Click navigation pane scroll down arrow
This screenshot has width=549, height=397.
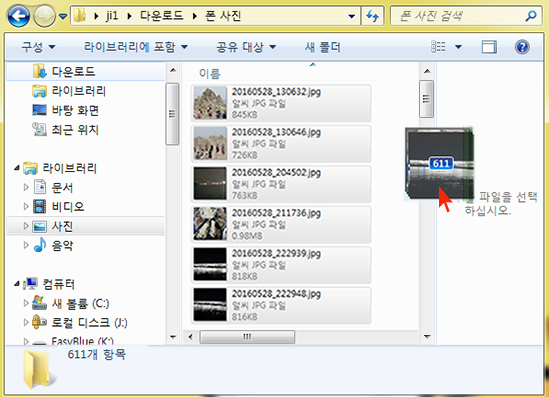(x=173, y=337)
